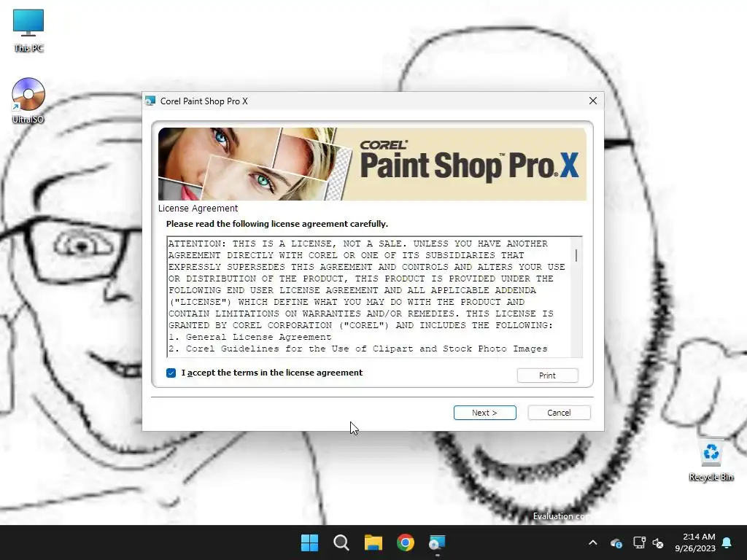Show hidden system tray icons
The height and width of the screenshot is (560, 747).
(592, 542)
